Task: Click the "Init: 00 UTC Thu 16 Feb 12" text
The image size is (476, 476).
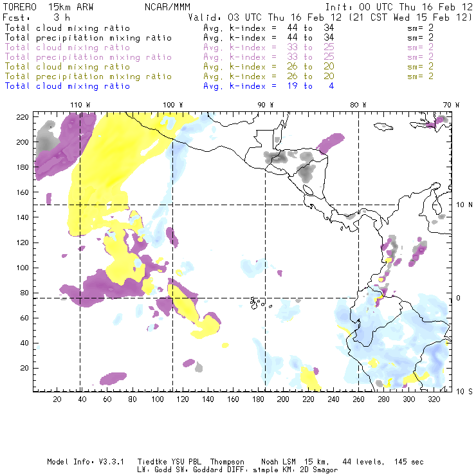Action: 399,7
